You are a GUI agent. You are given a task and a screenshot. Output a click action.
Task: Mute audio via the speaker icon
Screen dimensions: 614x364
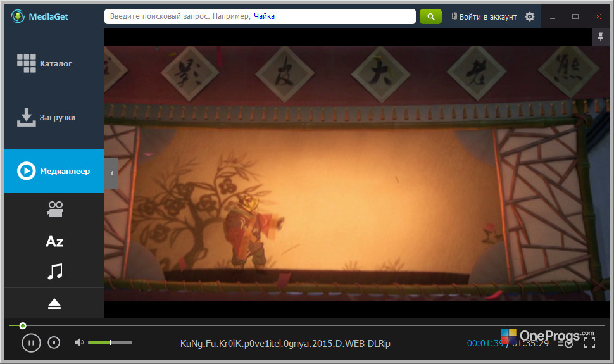[x=78, y=342]
